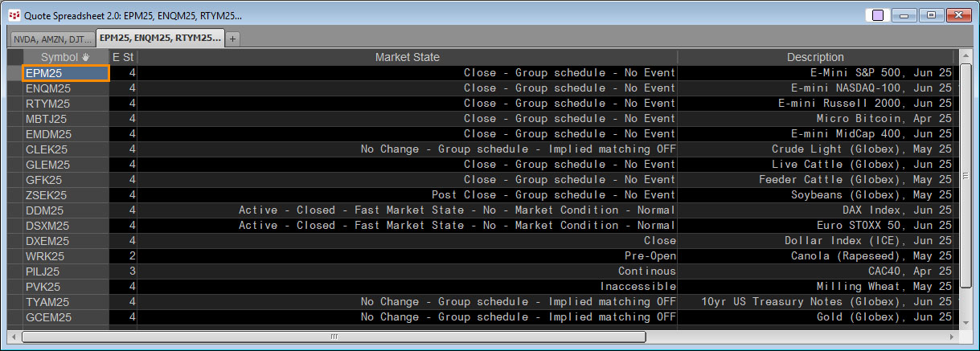Select the EPM25 symbol cell
980x351 pixels.
66,73
